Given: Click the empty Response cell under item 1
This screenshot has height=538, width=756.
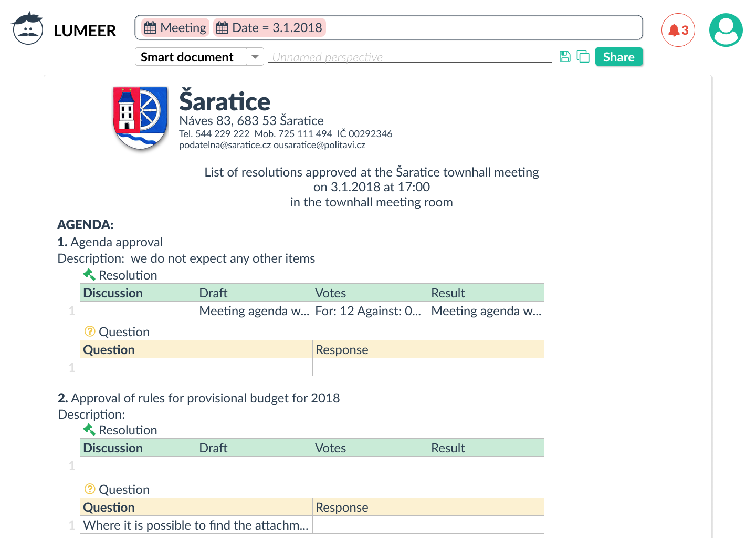Looking at the screenshot, I should [428, 367].
